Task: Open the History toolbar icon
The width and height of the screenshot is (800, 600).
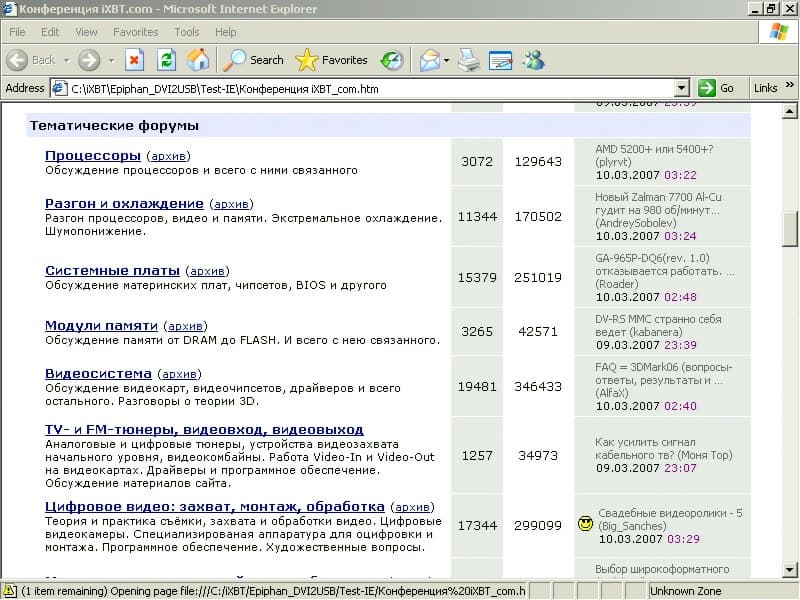Action: coord(391,60)
